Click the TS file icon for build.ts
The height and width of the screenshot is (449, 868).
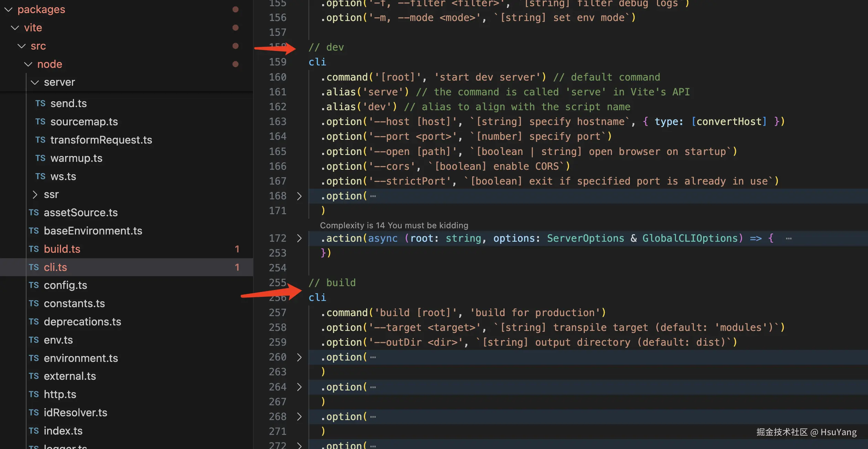point(34,249)
